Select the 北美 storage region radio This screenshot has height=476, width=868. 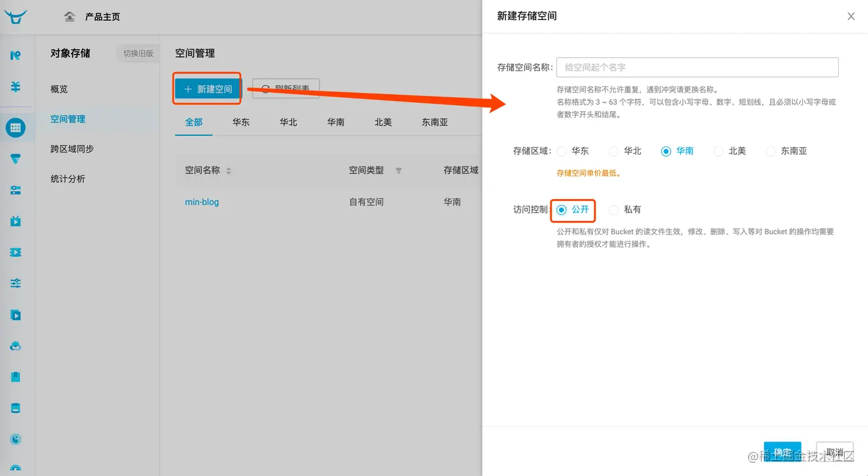(x=718, y=151)
